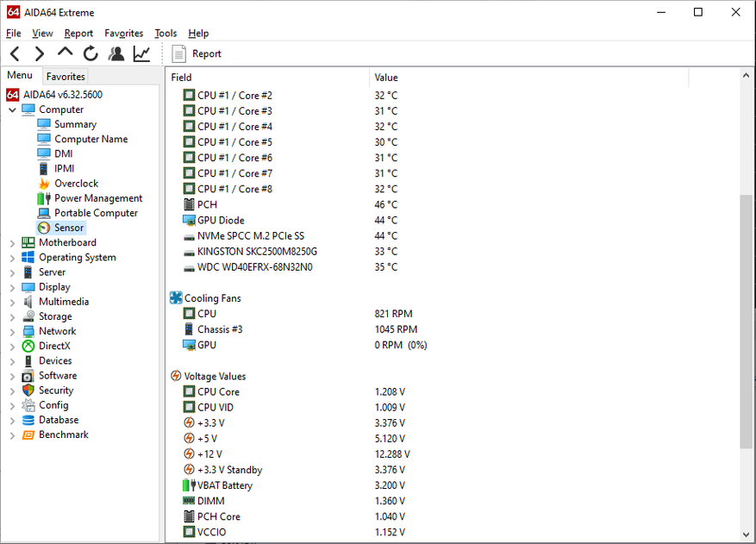Collapse the Computer tree node
The width and height of the screenshot is (756, 544).
[12, 110]
